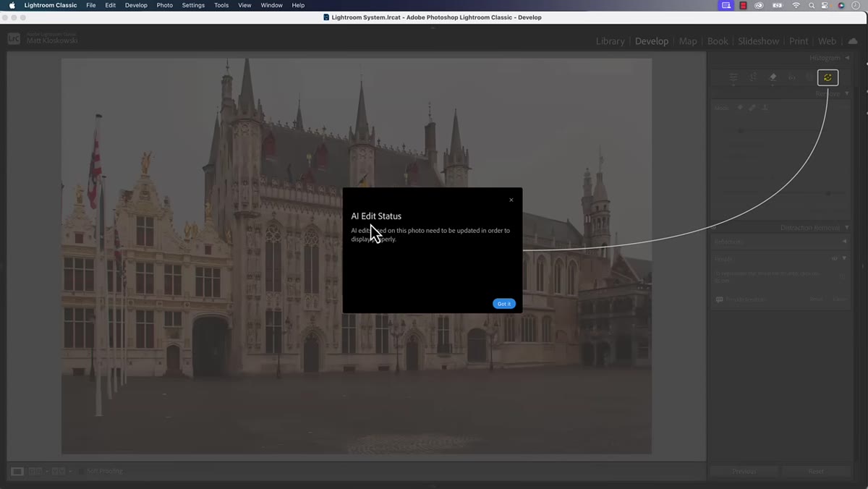Expand the Reflections section
Image resolution: width=868 pixels, height=489 pixels.
point(844,242)
